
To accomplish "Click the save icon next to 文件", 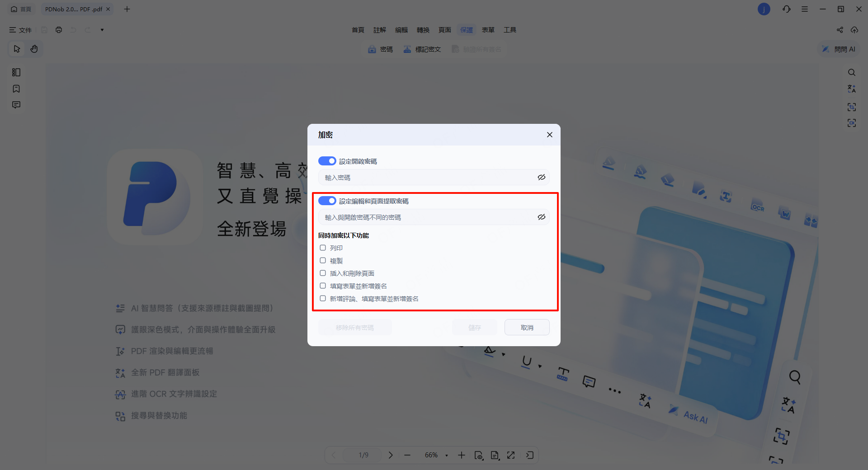I will (x=44, y=30).
